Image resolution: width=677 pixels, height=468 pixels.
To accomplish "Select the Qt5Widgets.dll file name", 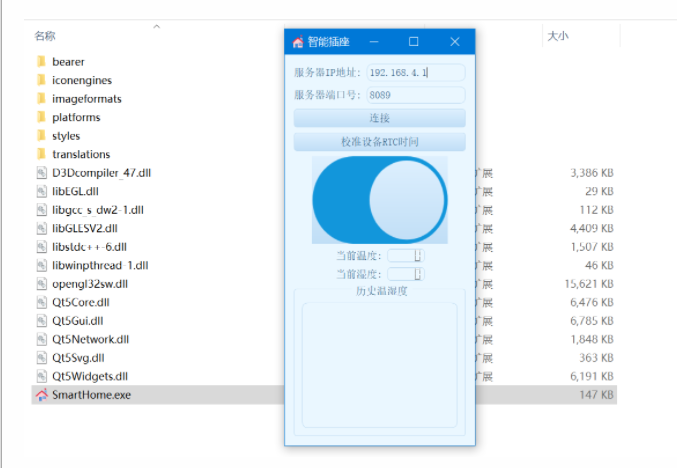I will (x=90, y=376).
